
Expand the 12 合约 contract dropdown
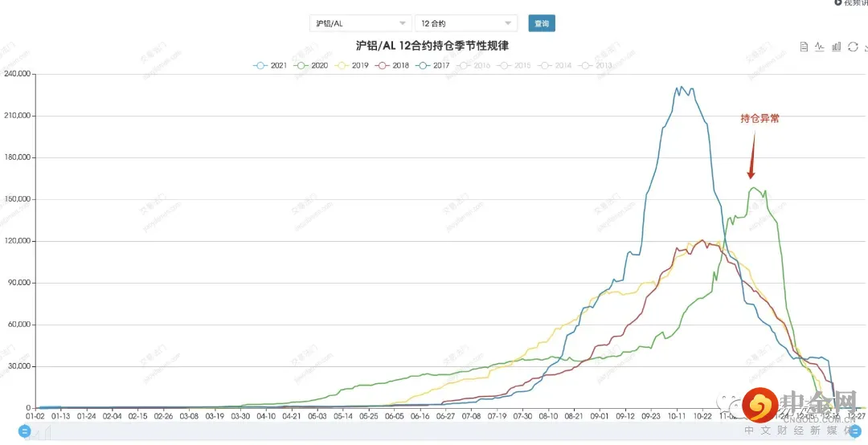[x=465, y=23]
